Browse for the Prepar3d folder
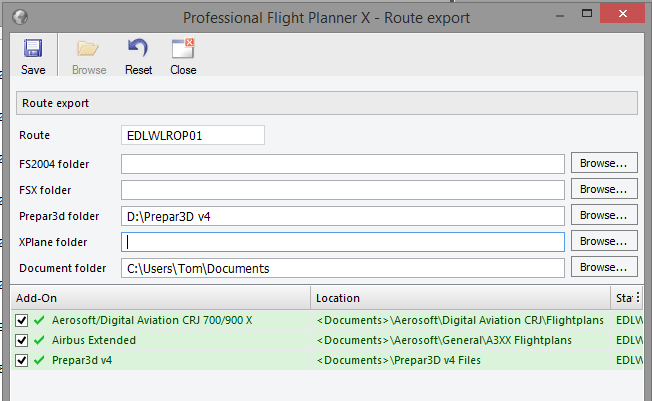 click(604, 215)
